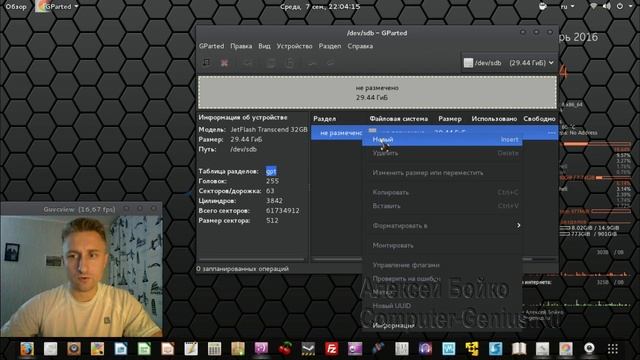This screenshot has height=360, width=640.
Task: Choose Изменить размер или переместить entry
Action: (442, 173)
